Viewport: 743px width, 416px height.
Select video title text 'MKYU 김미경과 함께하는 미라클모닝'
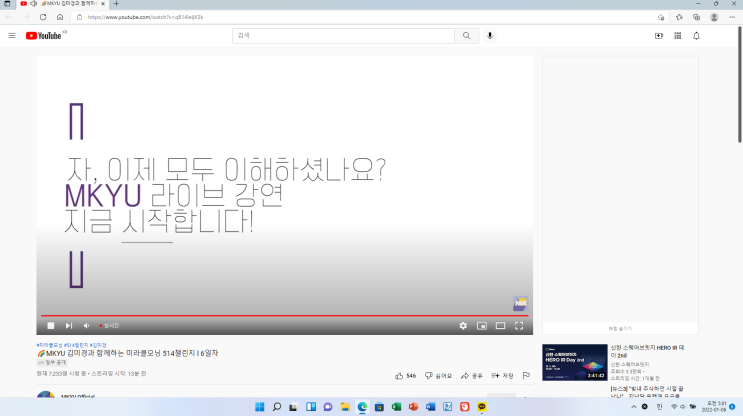[104, 353]
